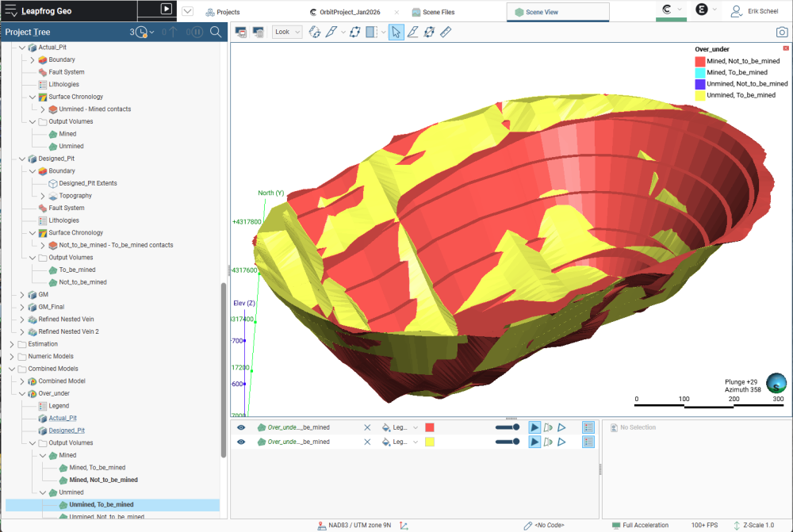Open the Actual_Pit link under Over_under
This screenshot has width=793, height=532.
(x=63, y=418)
